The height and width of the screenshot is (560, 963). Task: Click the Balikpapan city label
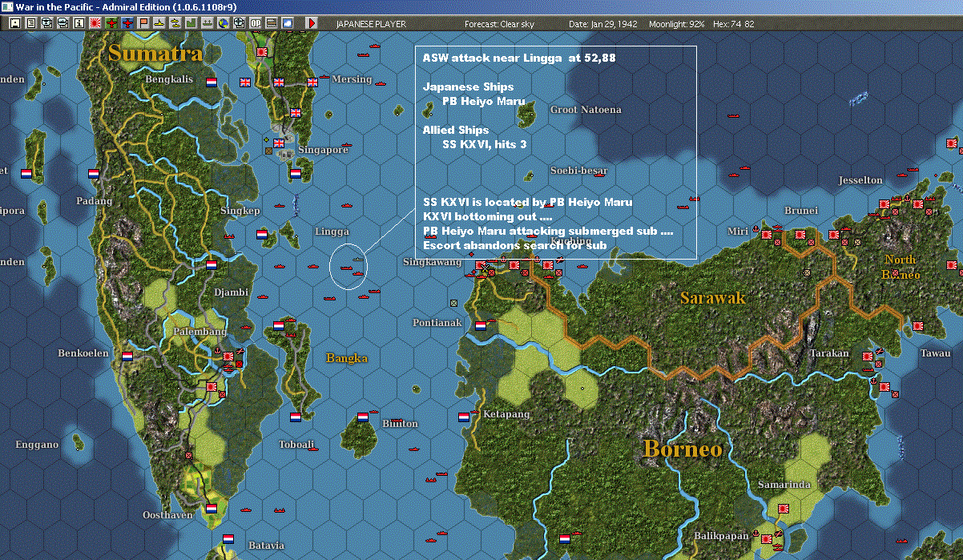tap(723, 535)
